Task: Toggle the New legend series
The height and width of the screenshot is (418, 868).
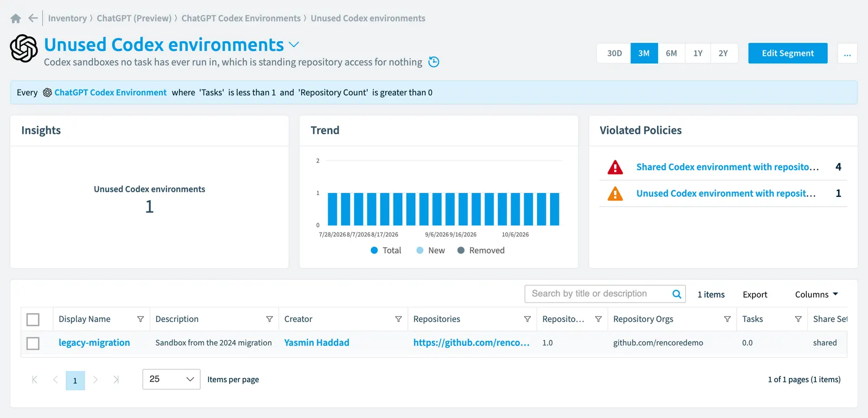Action: [x=431, y=250]
